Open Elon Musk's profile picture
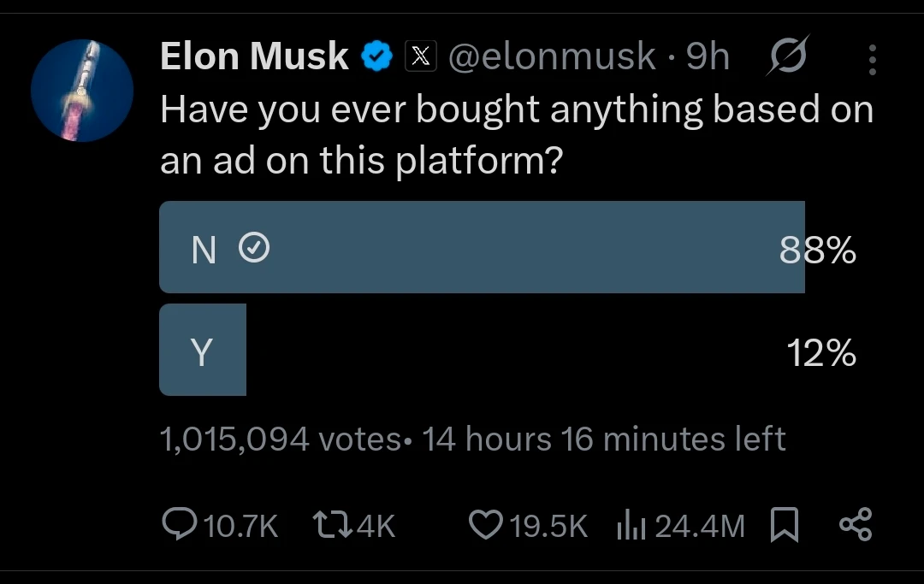Screen dimensions: 924x584 [x=82, y=90]
